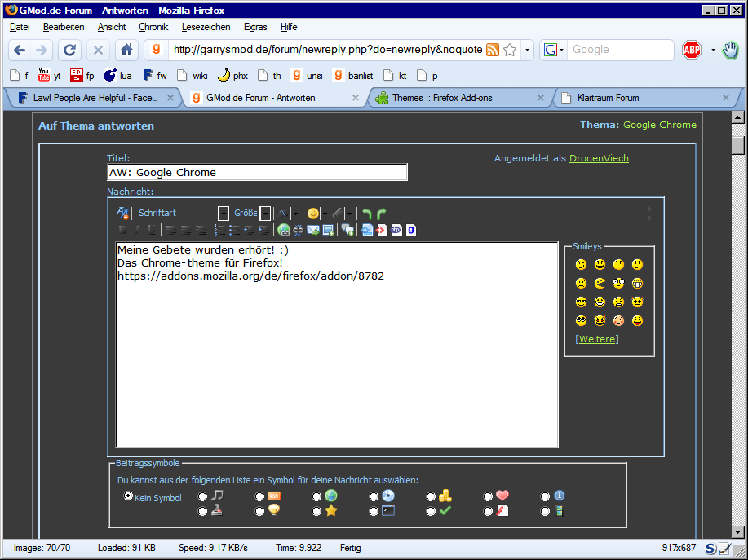Click the PHP code wrap icon
Viewport: 748px width, 560px height.
(x=396, y=230)
